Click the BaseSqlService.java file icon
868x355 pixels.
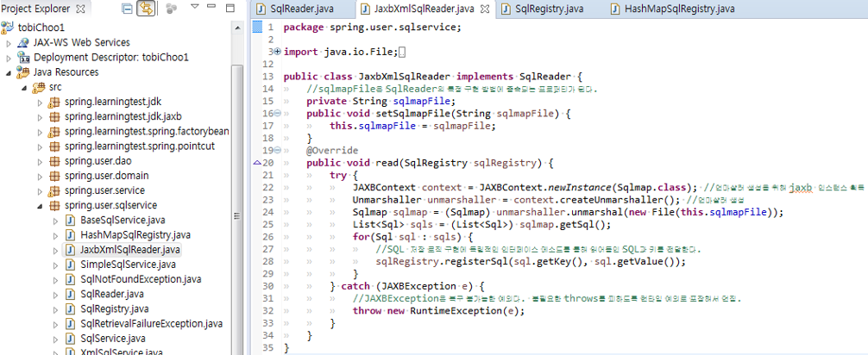coord(70,221)
